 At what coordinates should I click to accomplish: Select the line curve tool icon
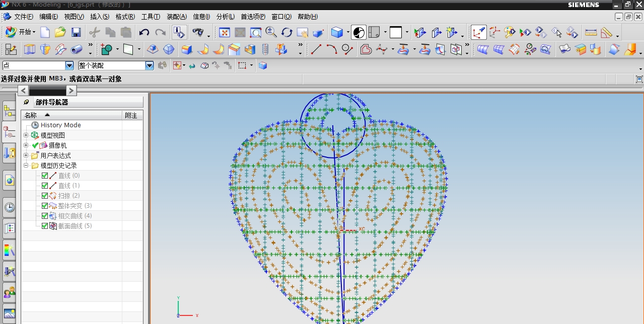pos(316,49)
